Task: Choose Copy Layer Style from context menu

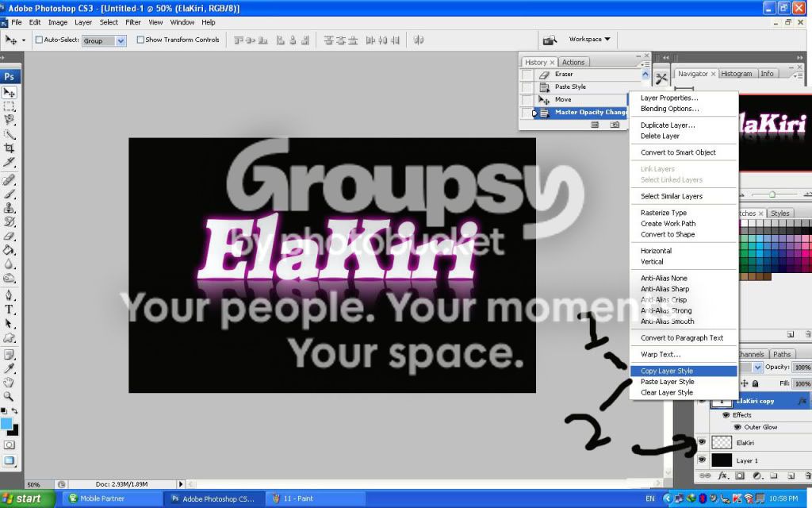Action: pyautogui.click(x=684, y=371)
